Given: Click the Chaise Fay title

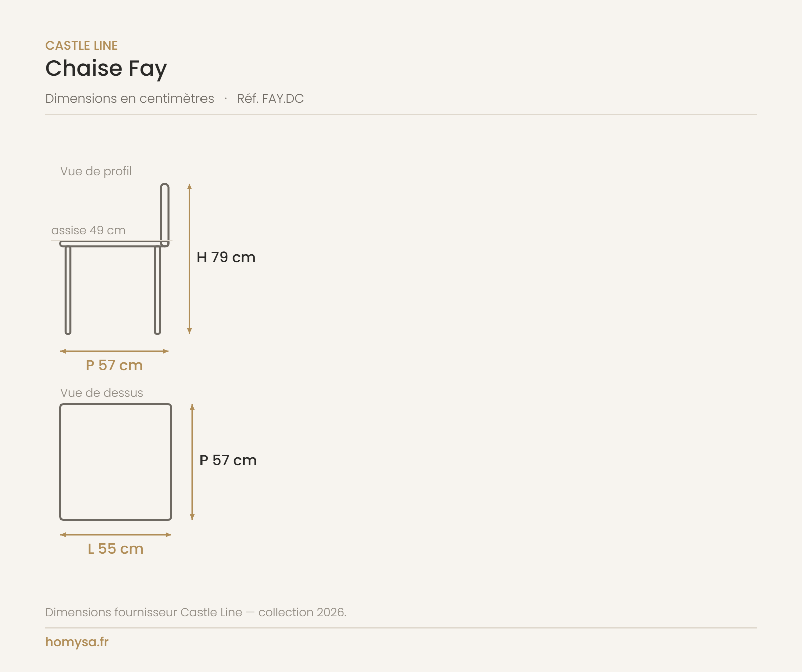Looking at the screenshot, I should pyautogui.click(x=106, y=69).
